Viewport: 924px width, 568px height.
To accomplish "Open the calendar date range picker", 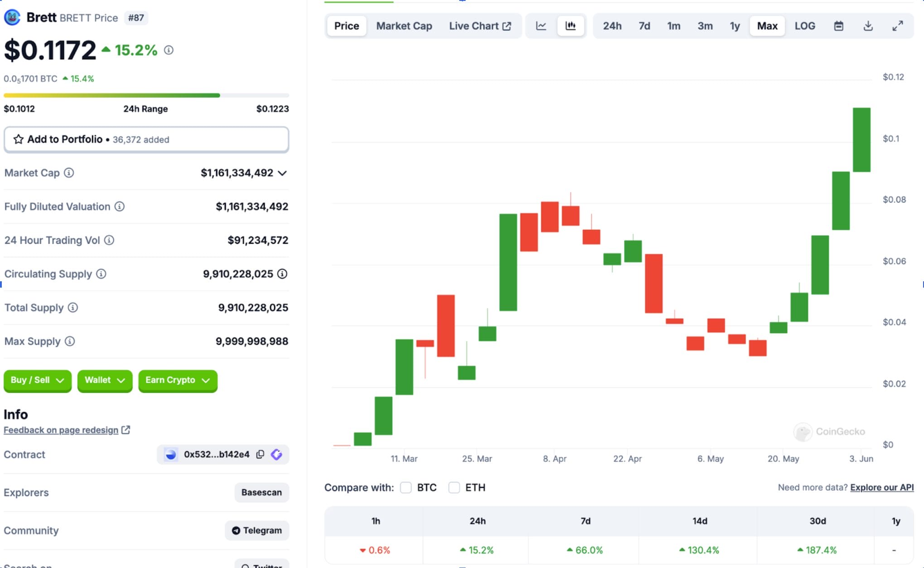I will point(838,26).
